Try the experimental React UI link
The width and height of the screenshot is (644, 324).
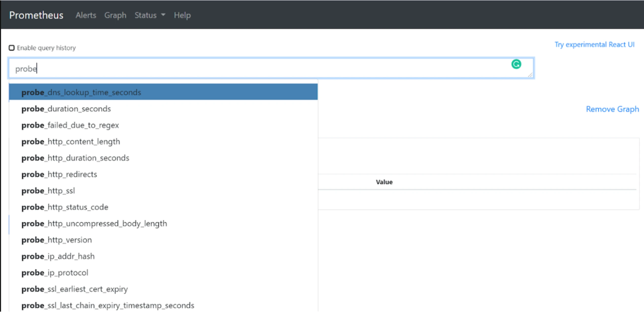pos(594,45)
